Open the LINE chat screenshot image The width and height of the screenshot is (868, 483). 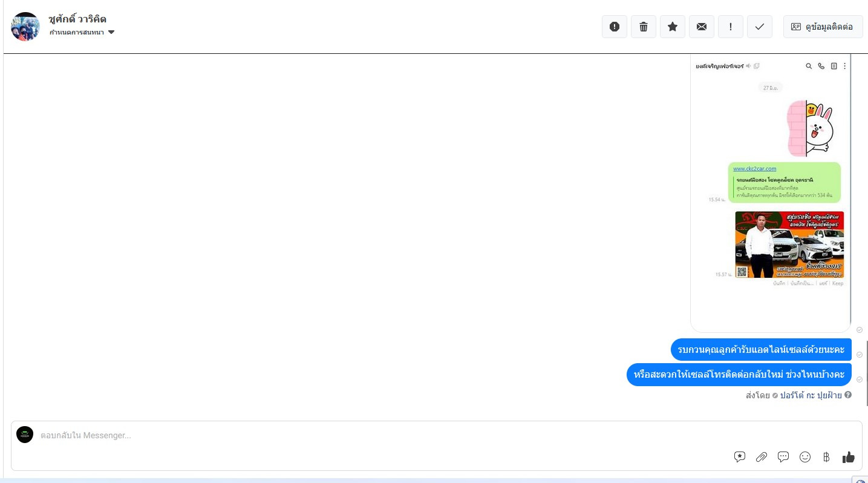point(770,192)
